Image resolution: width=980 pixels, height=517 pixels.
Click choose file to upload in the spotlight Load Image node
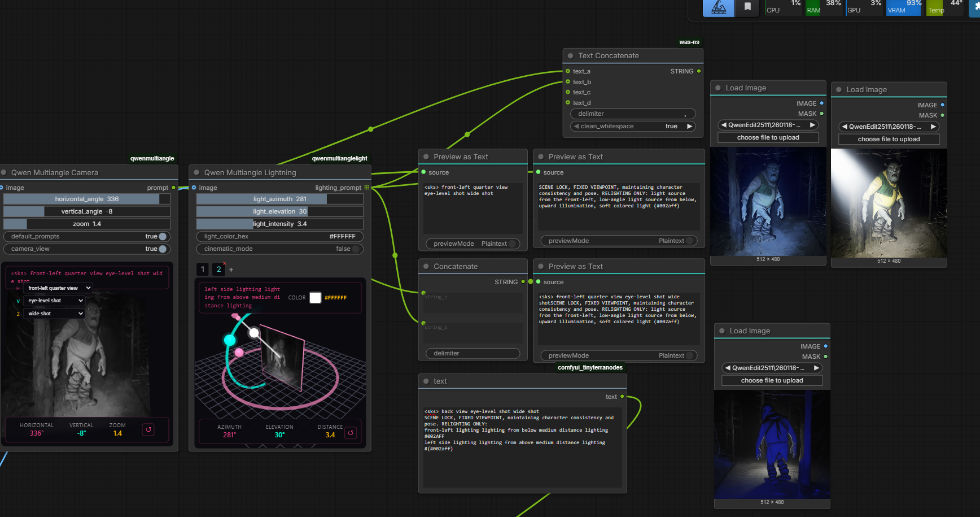(889, 139)
